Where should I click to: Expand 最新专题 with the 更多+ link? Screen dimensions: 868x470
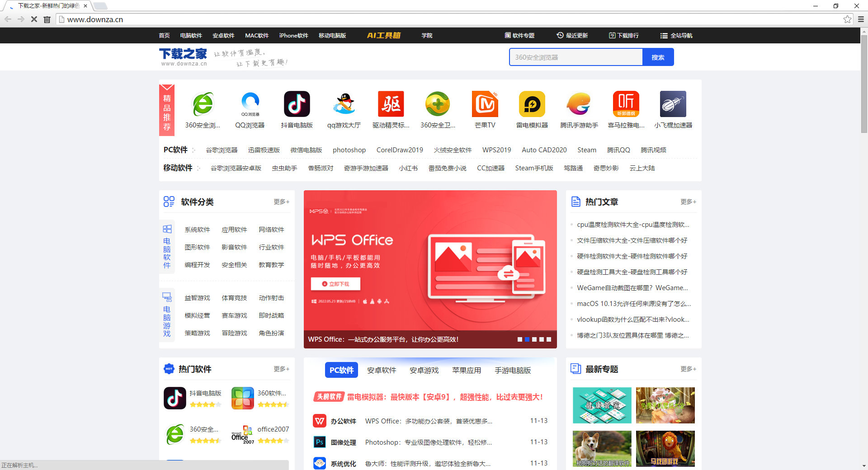coord(688,369)
